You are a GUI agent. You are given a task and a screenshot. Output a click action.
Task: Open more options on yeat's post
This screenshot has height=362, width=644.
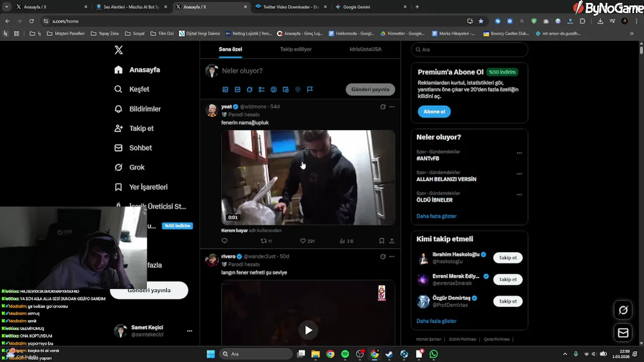coord(392,107)
